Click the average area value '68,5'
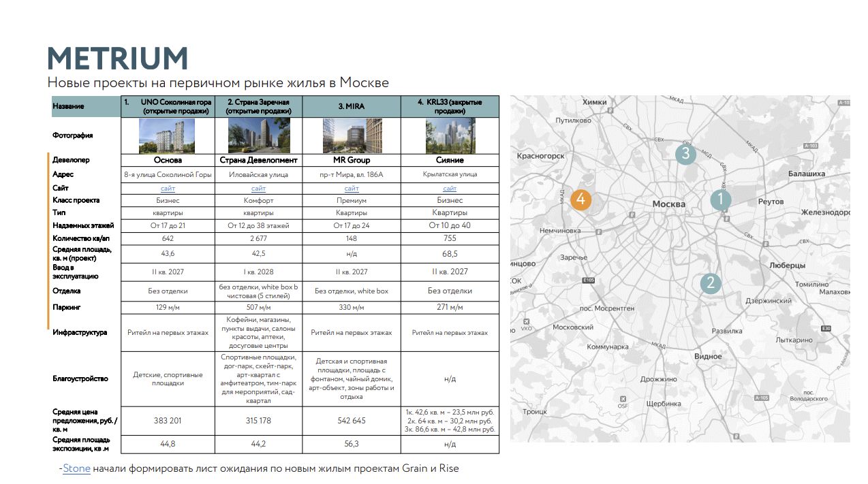Image resolution: width=868 pixels, height=484 pixels. [450, 253]
